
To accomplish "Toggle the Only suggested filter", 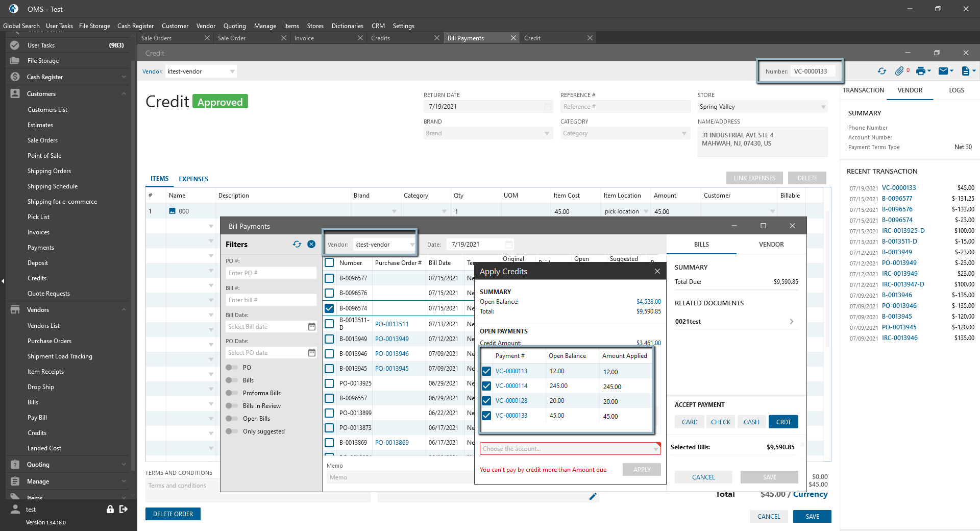I will tap(232, 431).
